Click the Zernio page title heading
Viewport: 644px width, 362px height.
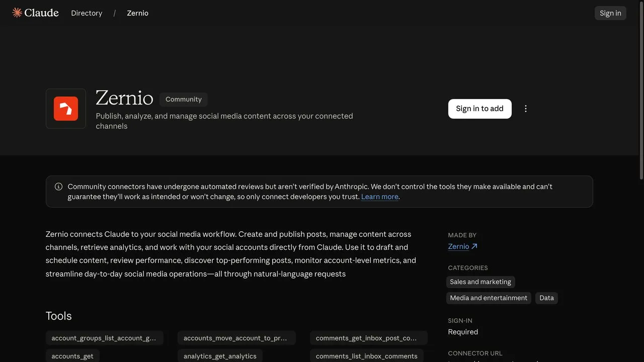[x=124, y=98]
